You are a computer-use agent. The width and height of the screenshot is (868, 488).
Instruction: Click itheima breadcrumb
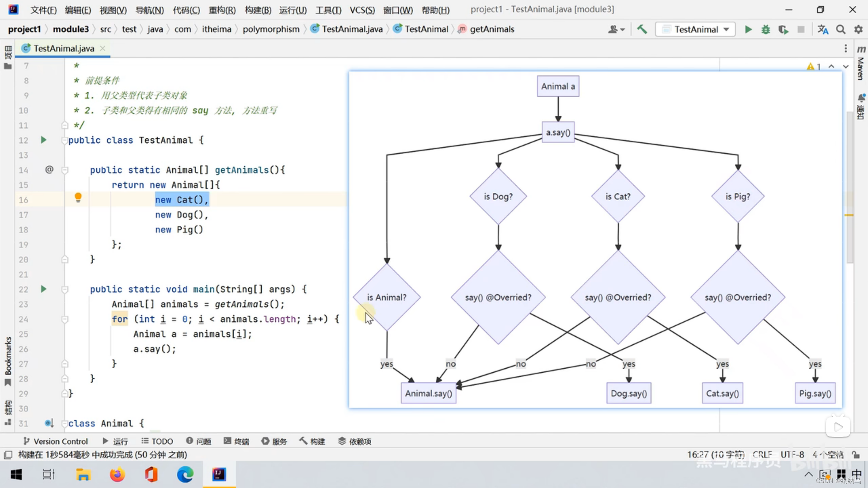tap(217, 29)
